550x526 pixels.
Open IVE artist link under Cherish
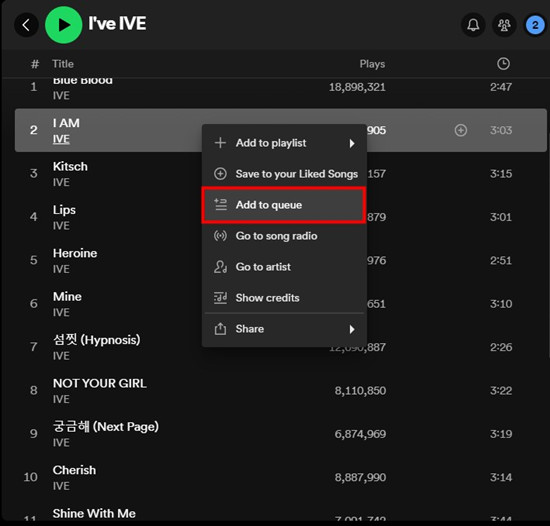[61, 486]
